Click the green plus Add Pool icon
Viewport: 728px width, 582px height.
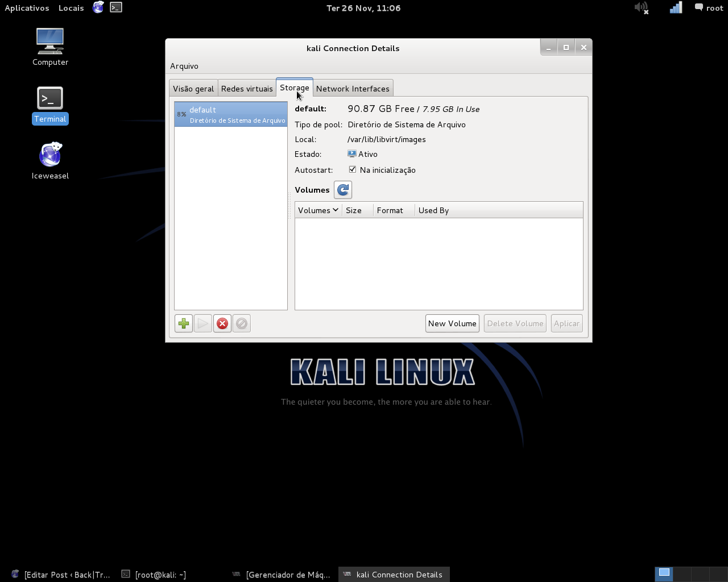coord(184,323)
